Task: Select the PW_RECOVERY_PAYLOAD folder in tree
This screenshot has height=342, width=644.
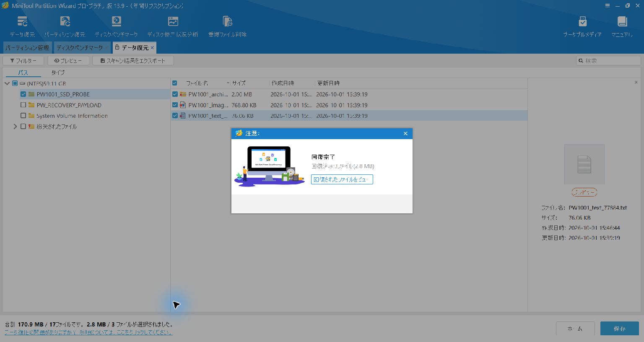Action: 69,105
